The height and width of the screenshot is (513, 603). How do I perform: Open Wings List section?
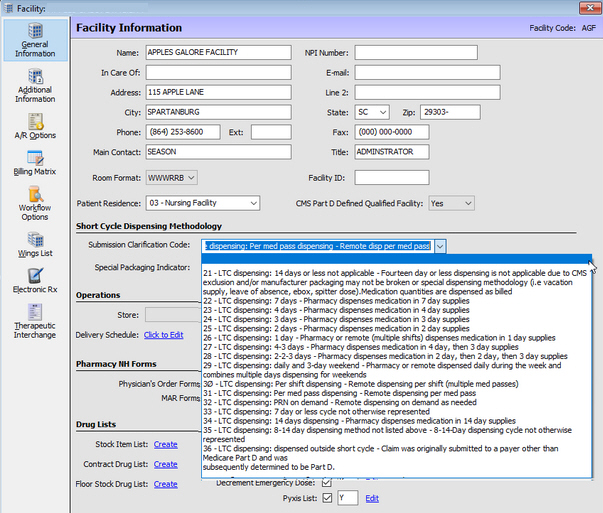point(35,244)
